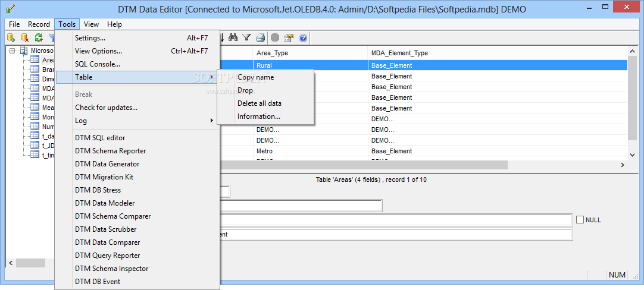Launch DTM Data Comparer from the menu
This screenshot has width=644, height=290.
point(137,242)
